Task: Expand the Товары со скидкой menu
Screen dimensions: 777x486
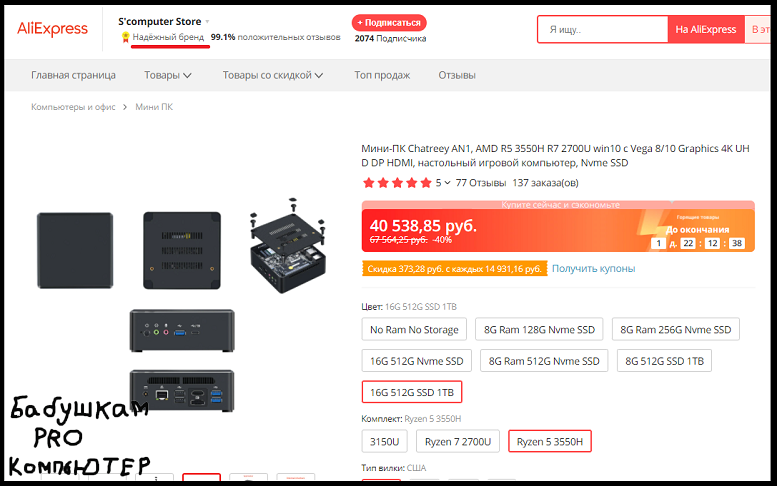Action: click(x=273, y=75)
